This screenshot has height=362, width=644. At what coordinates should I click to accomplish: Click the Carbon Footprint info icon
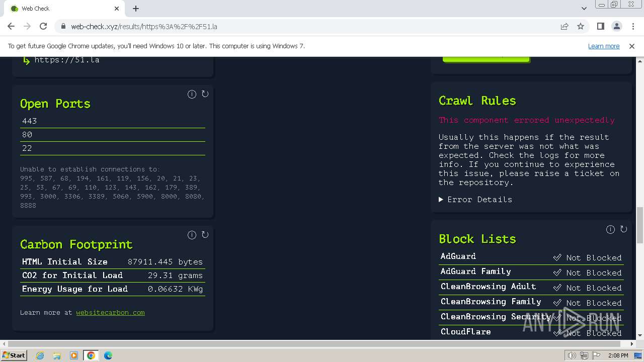click(192, 235)
